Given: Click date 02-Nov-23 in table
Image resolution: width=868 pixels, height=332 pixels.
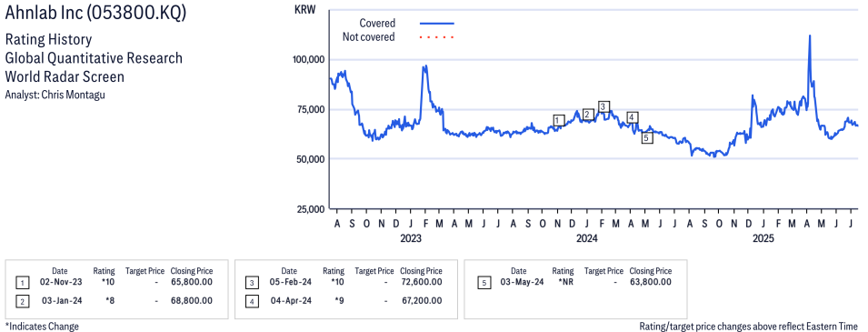Looking at the screenshot, I should pyautogui.click(x=61, y=282).
